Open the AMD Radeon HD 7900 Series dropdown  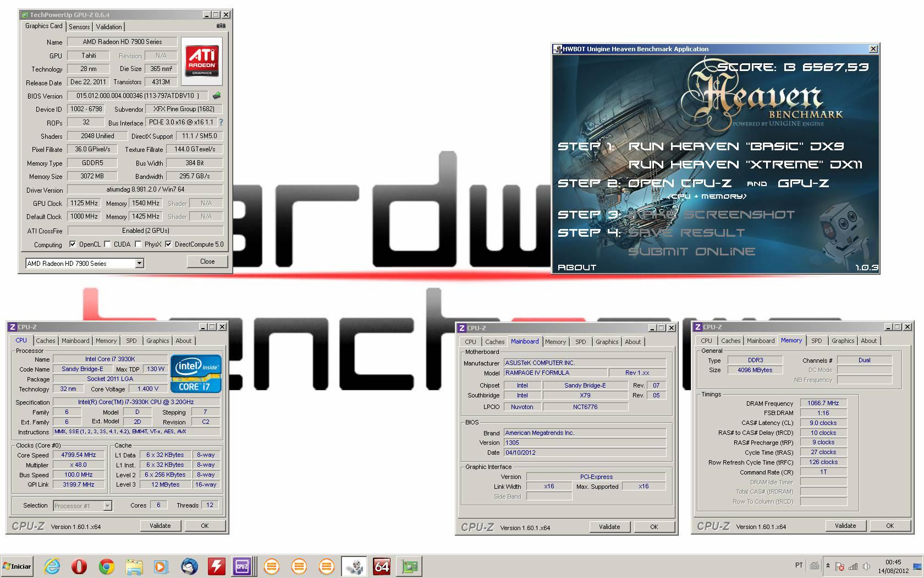(x=140, y=263)
